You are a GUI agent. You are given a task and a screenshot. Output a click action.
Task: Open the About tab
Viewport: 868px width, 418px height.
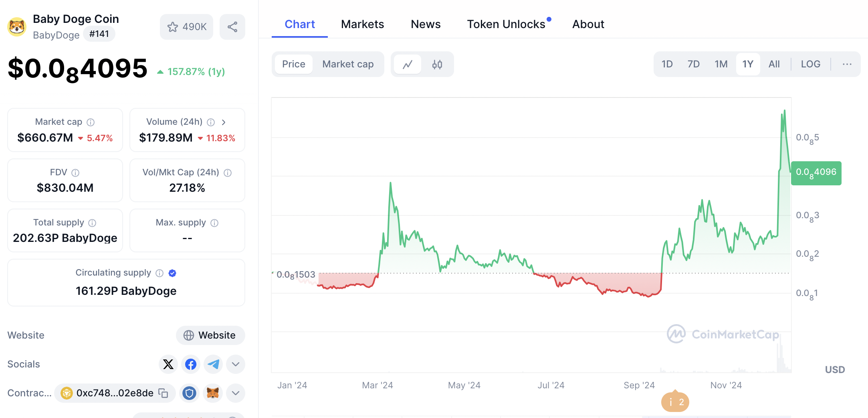(x=588, y=24)
